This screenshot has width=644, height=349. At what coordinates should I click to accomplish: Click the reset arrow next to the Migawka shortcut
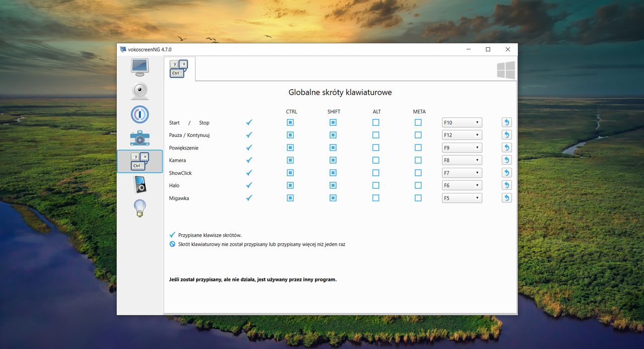pyautogui.click(x=506, y=197)
